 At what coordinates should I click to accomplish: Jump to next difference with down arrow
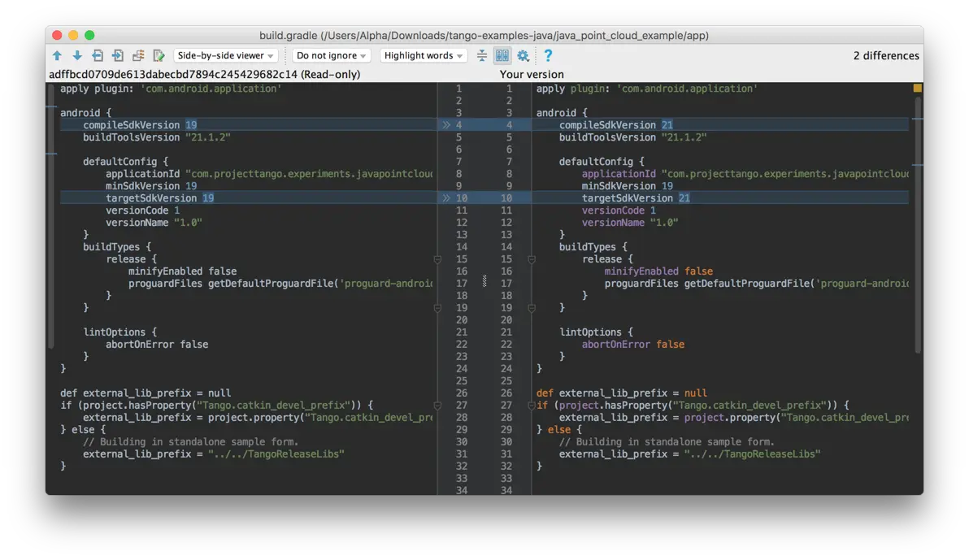click(77, 55)
